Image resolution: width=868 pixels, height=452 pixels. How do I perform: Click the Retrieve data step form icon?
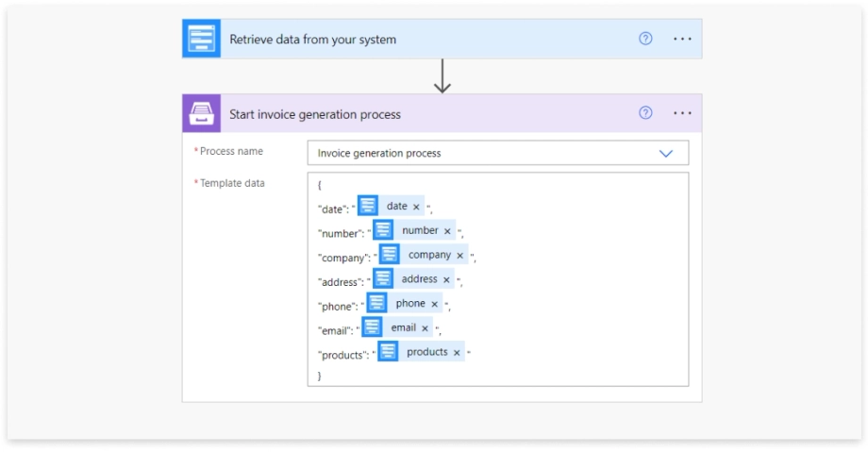point(202,39)
